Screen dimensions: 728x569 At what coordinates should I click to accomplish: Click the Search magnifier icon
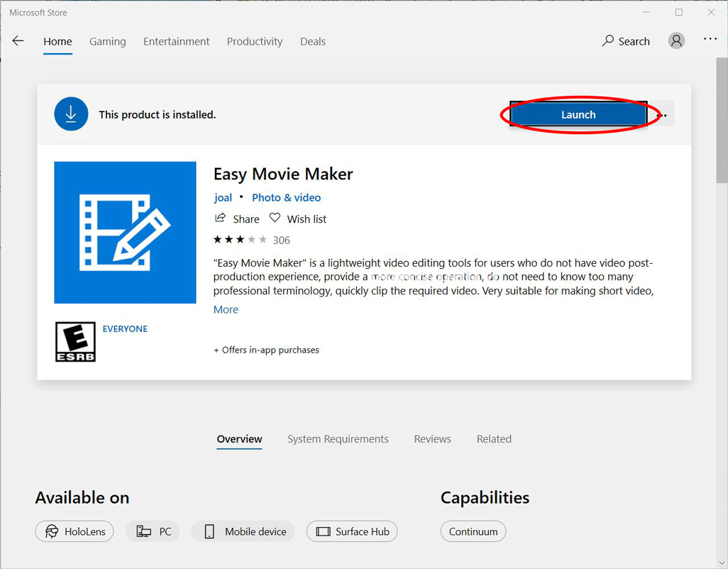click(x=608, y=41)
